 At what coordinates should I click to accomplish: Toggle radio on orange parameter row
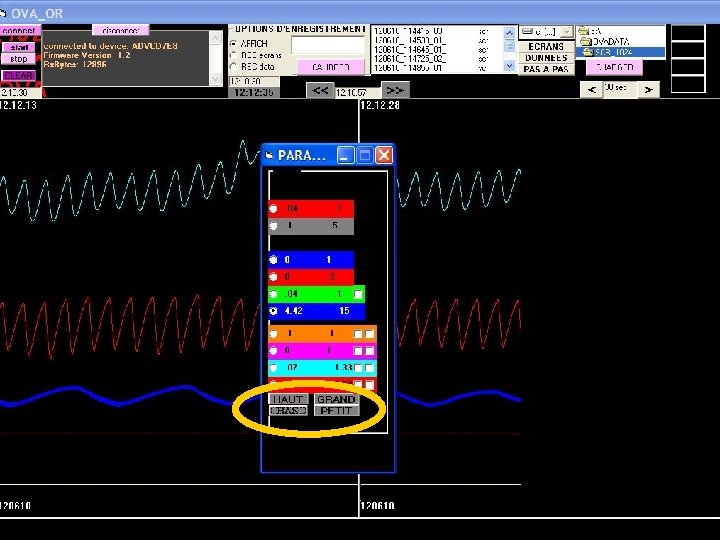click(274, 334)
